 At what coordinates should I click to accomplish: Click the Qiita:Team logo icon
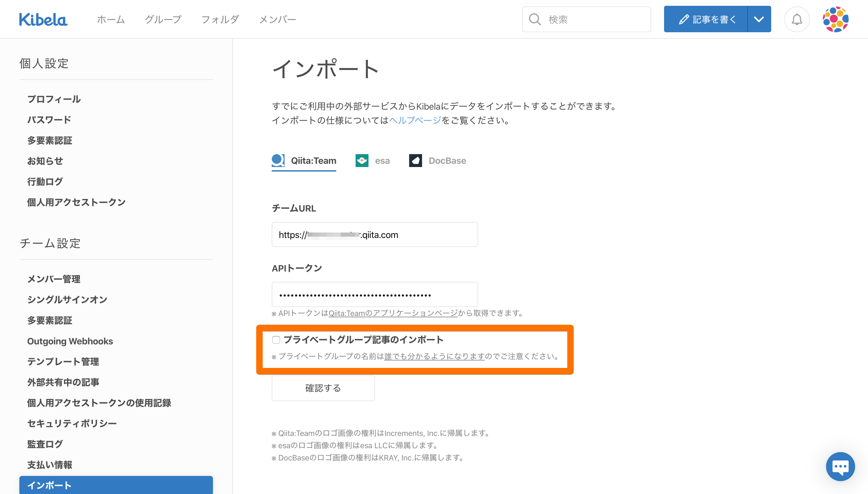[x=278, y=161]
